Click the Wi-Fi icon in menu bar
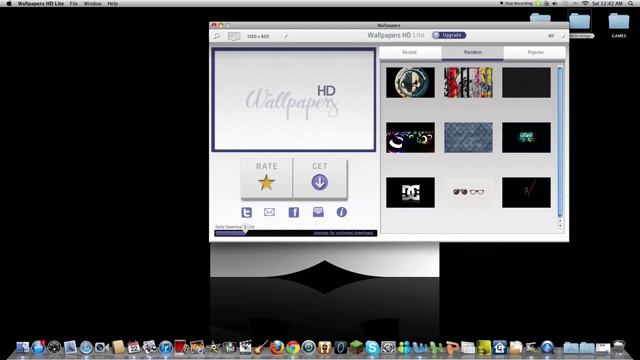 point(585,3)
